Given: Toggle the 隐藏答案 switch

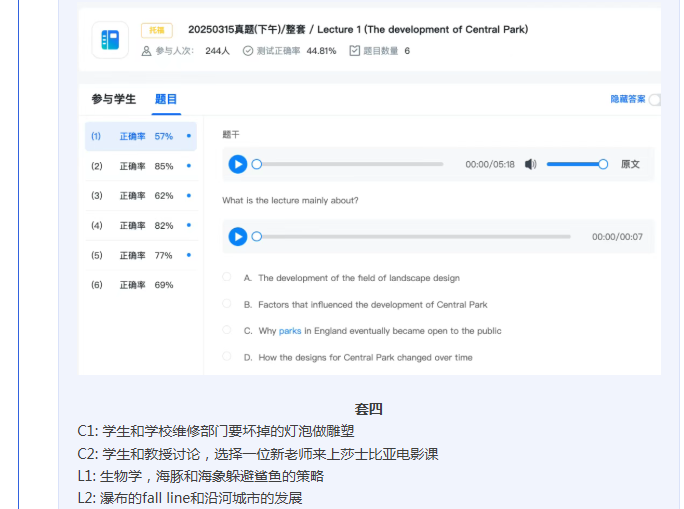Looking at the screenshot, I should click(x=654, y=99).
